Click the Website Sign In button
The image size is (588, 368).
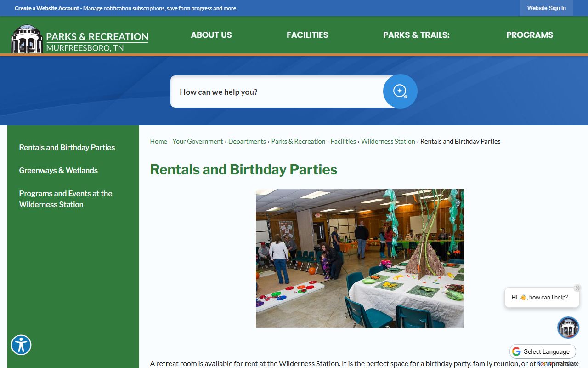point(546,8)
